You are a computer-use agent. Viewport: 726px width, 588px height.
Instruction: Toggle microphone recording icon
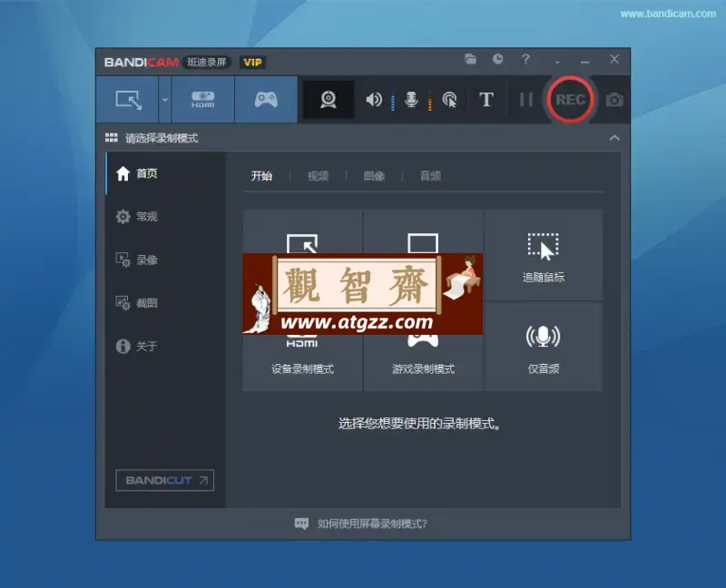coord(411,100)
